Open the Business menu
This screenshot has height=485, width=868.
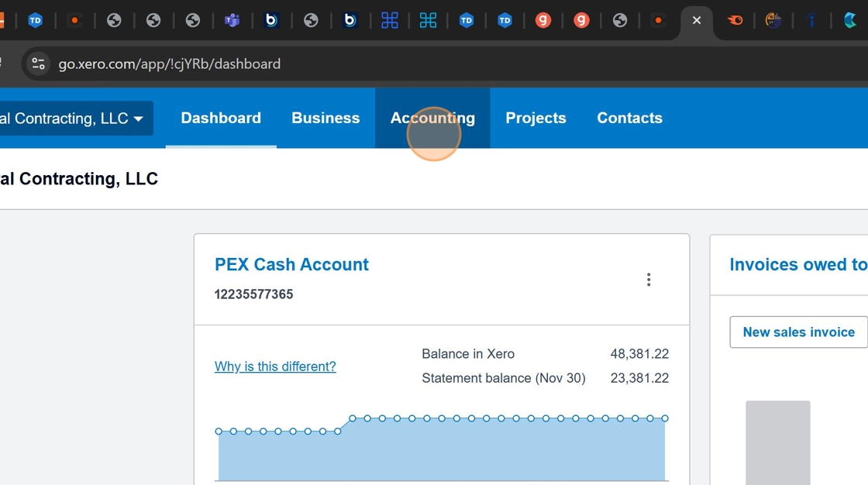(325, 118)
